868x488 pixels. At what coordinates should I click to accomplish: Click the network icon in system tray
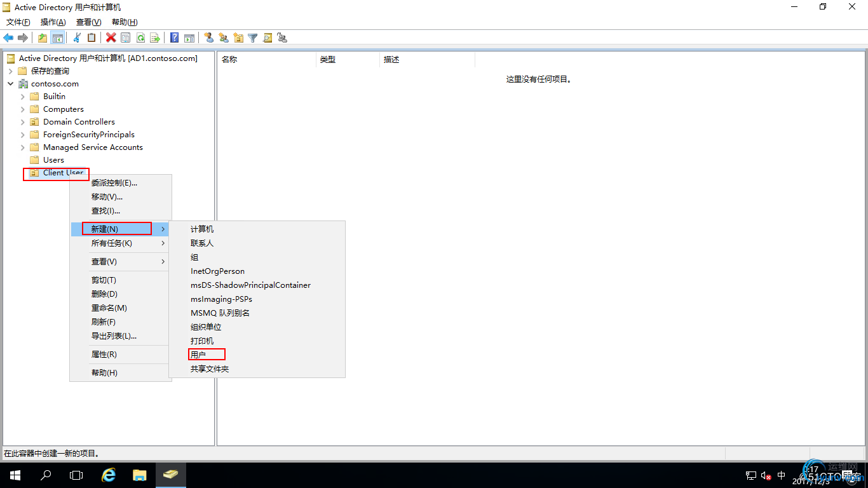pyautogui.click(x=751, y=475)
